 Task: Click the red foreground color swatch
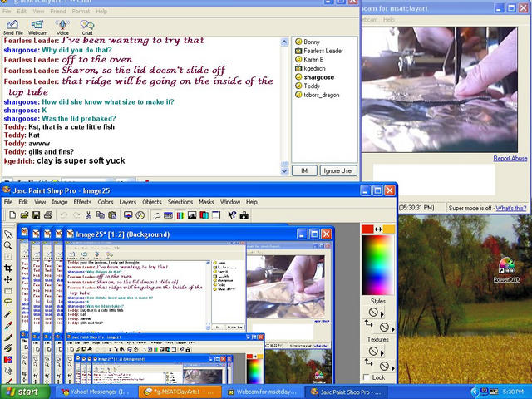367,229
